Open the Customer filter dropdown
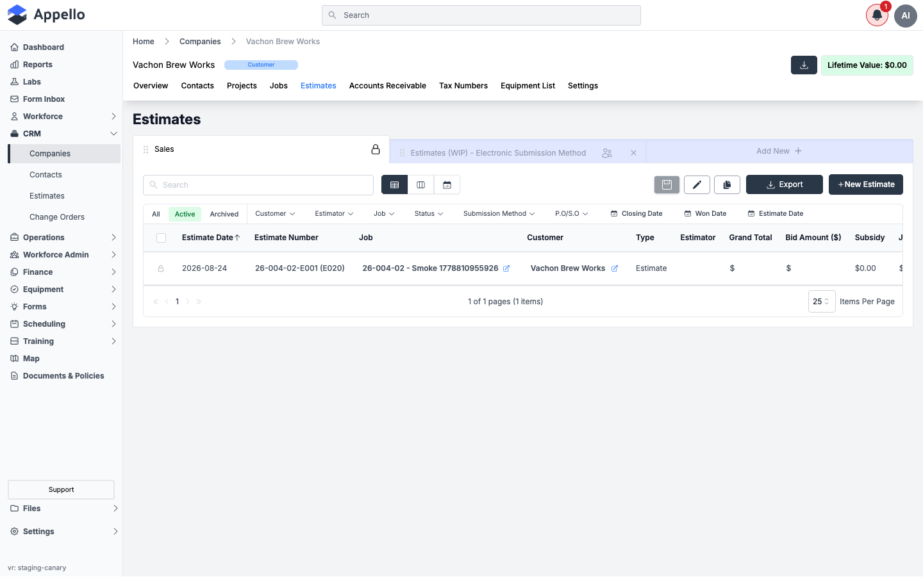This screenshot has width=923, height=588. coord(275,214)
